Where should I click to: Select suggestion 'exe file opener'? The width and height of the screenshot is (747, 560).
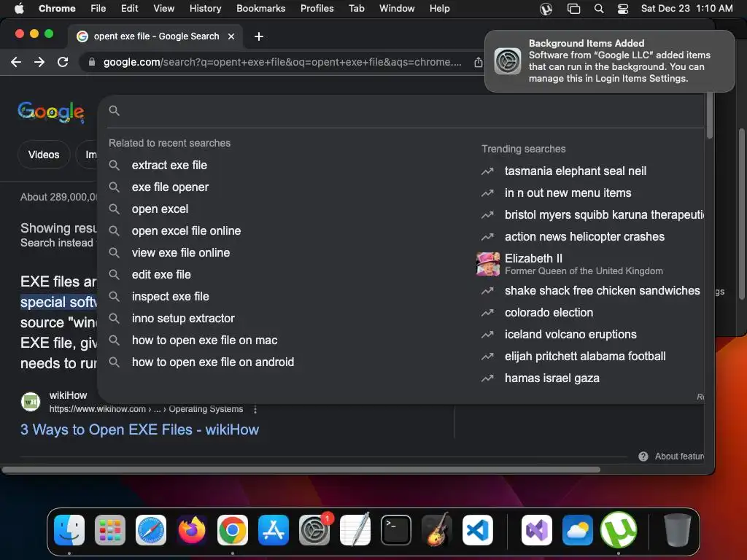(170, 187)
